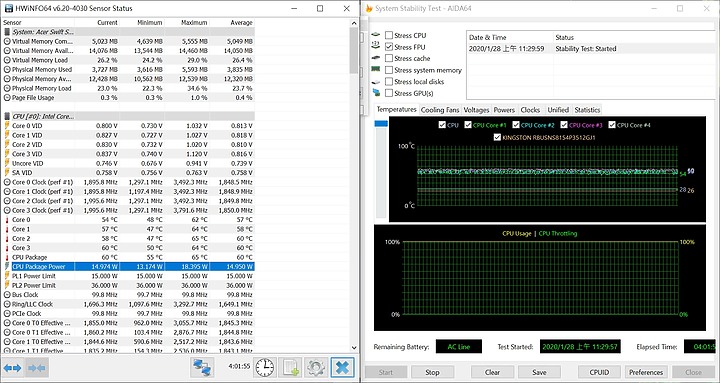Screen dimensions: 720x383
Task: Switch to Statistics tab
Action: pyautogui.click(x=587, y=110)
